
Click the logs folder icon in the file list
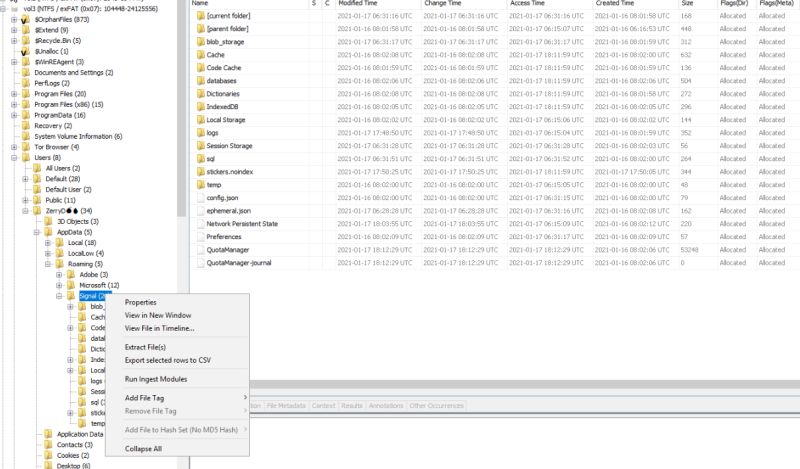tap(201, 133)
